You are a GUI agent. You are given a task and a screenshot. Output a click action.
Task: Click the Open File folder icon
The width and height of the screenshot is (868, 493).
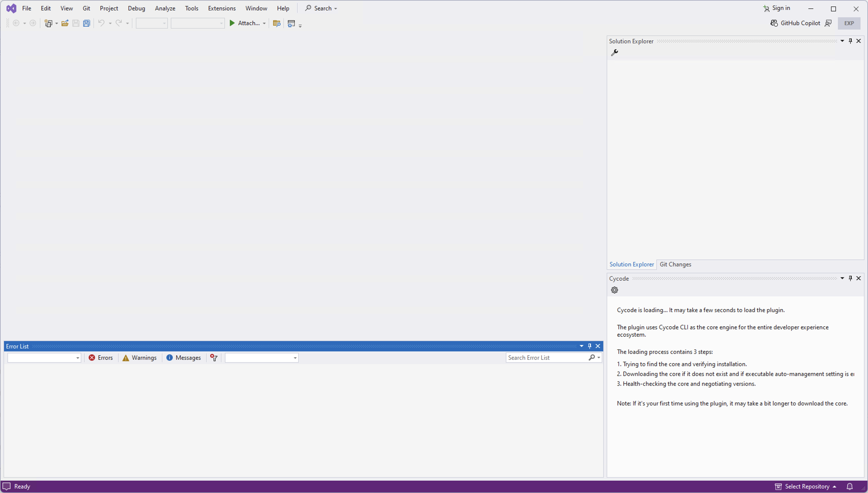[x=65, y=23]
